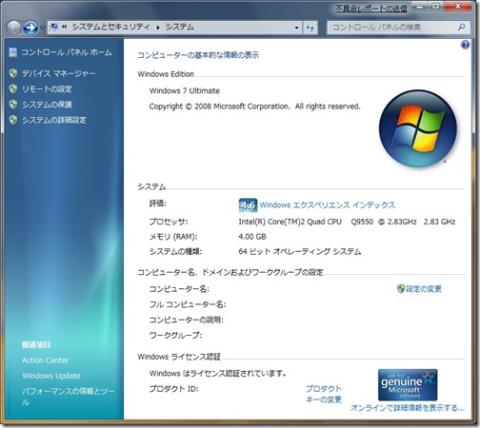Click コンピューターの基本的な情報の表示 heading
The image size is (480, 428).
198,55
